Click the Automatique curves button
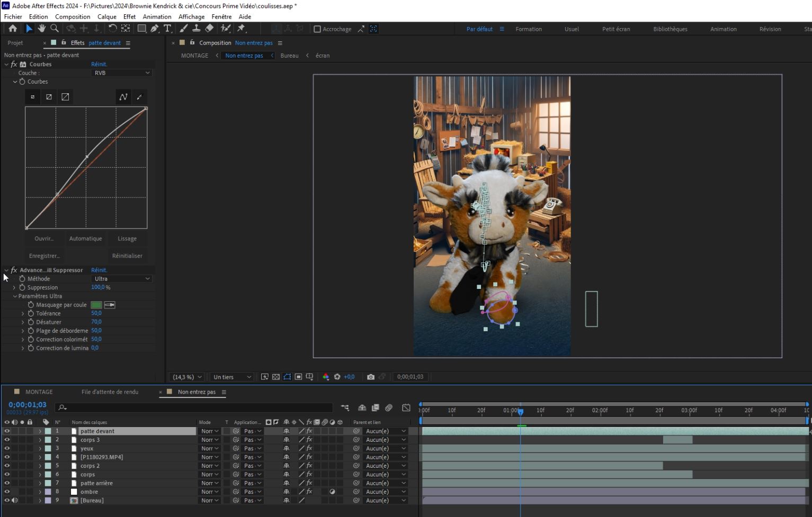Screen dimensions: 812x517 [85, 239]
